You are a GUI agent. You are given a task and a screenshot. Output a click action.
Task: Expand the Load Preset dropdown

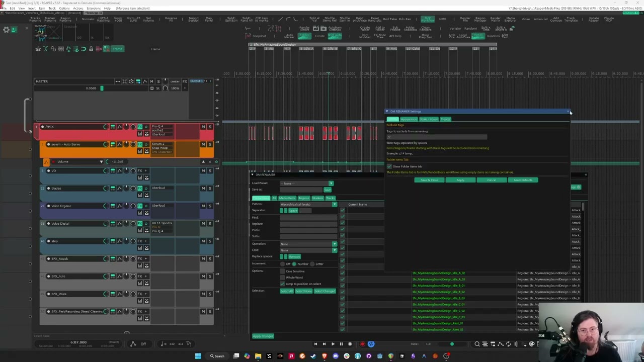pyautogui.click(x=331, y=184)
